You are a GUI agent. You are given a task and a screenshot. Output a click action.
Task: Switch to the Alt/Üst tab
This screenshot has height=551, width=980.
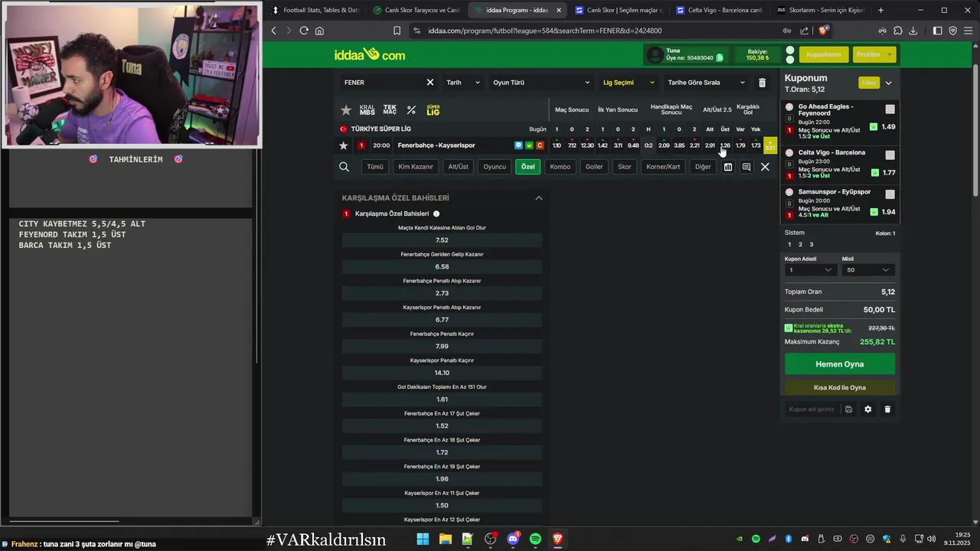click(x=458, y=167)
